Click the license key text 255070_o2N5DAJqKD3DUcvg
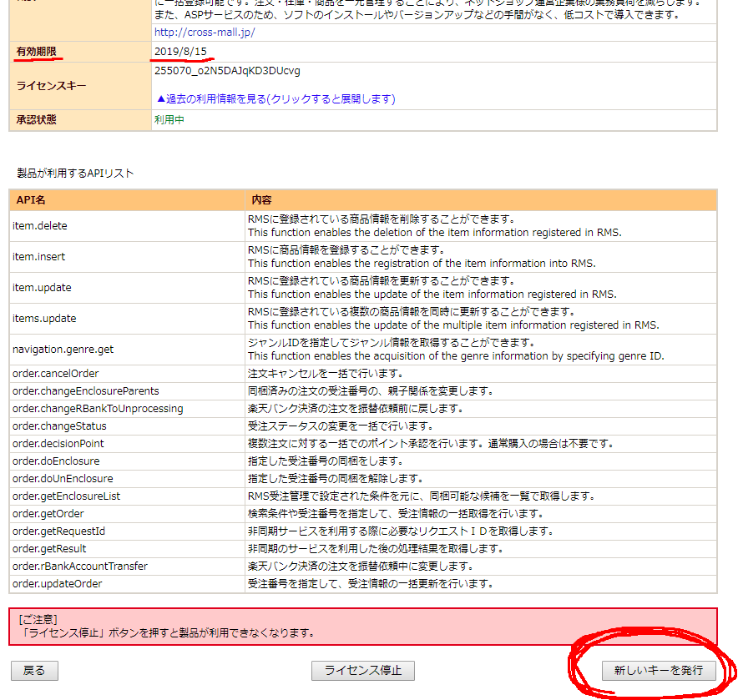This screenshot has width=738, height=700. coord(227,71)
